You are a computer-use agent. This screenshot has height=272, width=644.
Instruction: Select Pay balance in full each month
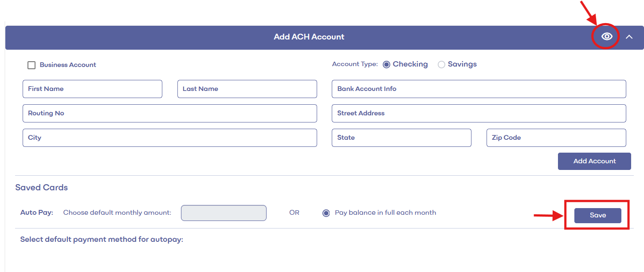pyautogui.click(x=326, y=213)
